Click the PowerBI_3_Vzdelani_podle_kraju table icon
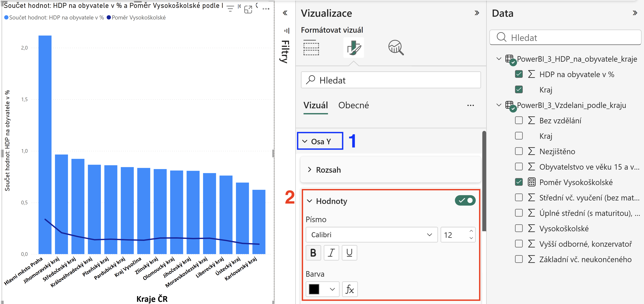The image size is (644, 304). point(510,105)
